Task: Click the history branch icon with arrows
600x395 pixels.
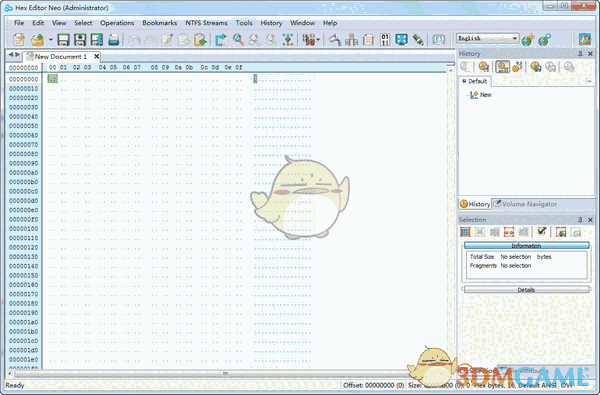Action: pos(517,67)
